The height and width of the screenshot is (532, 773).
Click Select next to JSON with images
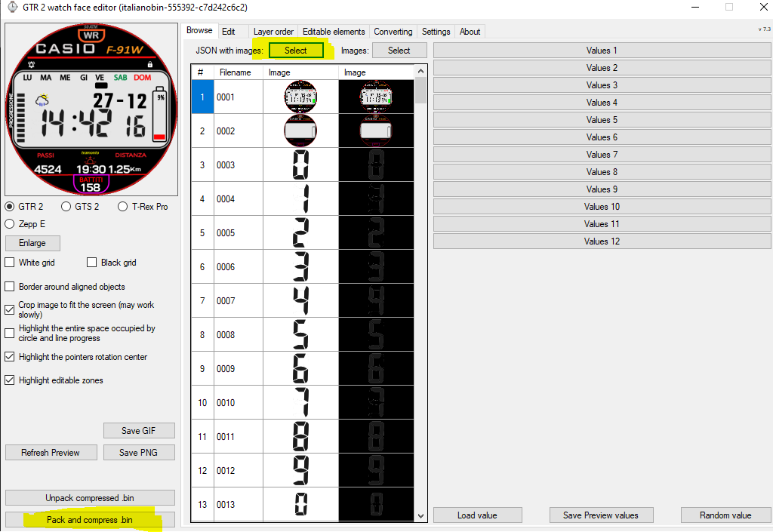pos(296,51)
